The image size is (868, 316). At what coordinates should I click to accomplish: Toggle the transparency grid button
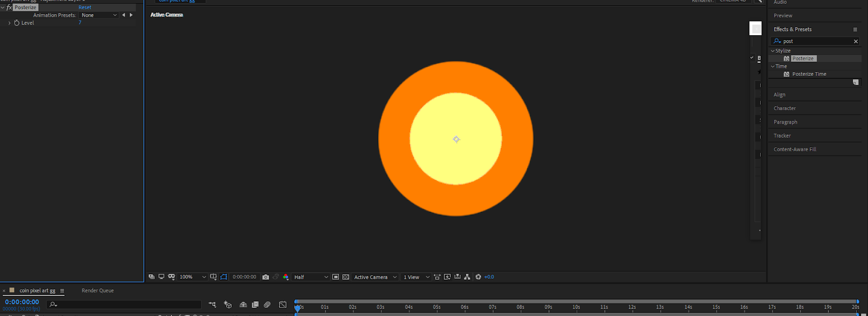(346, 277)
